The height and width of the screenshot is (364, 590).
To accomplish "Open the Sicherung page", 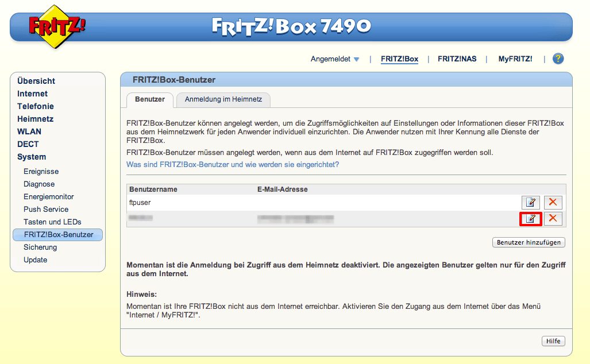I will [x=40, y=247].
